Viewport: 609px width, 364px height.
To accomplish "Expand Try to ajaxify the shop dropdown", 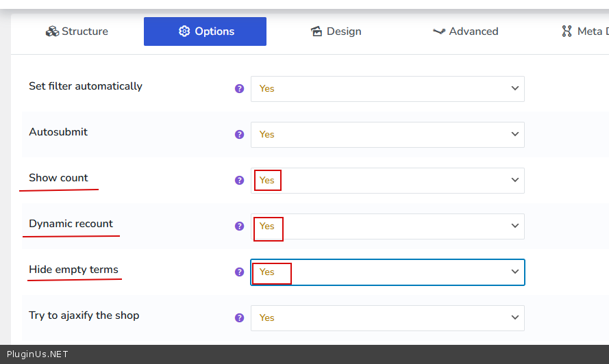I will [x=387, y=318].
